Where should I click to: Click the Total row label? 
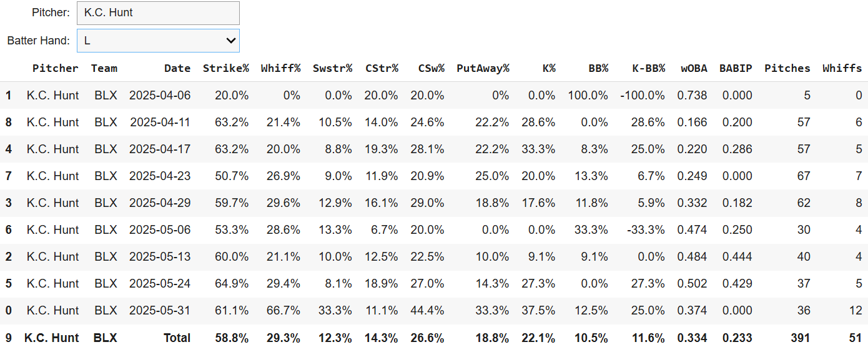click(177, 338)
